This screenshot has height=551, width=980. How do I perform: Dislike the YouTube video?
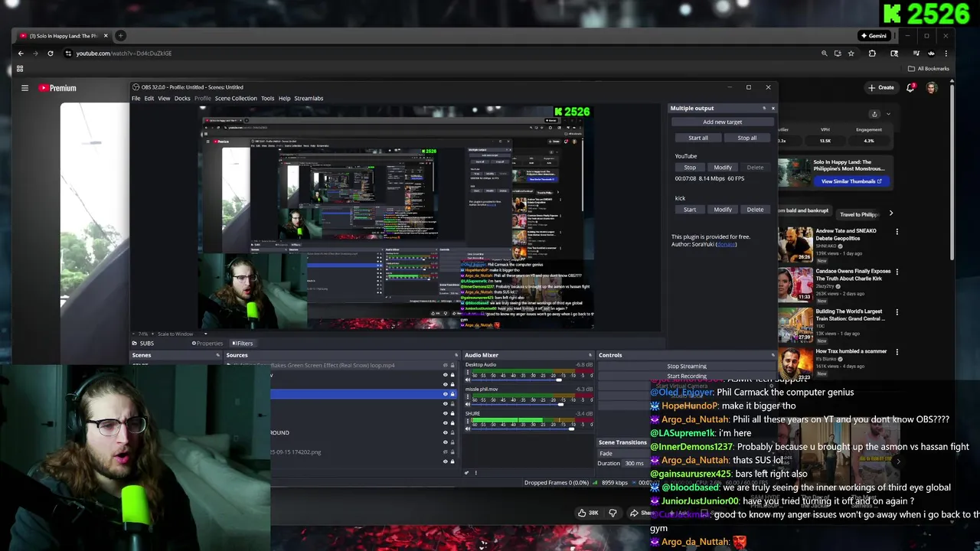(612, 513)
